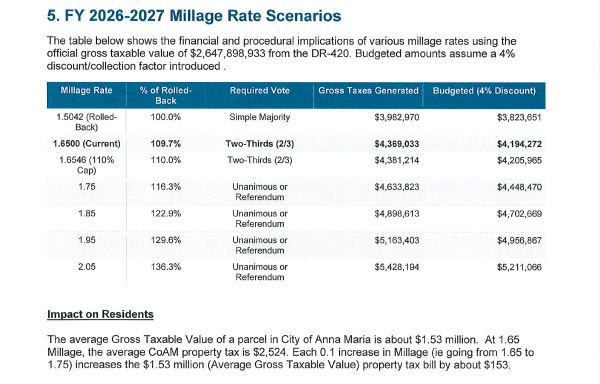Click the Gross Taxes Generated column header
The width and height of the screenshot is (600, 384).
click(368, 91)
